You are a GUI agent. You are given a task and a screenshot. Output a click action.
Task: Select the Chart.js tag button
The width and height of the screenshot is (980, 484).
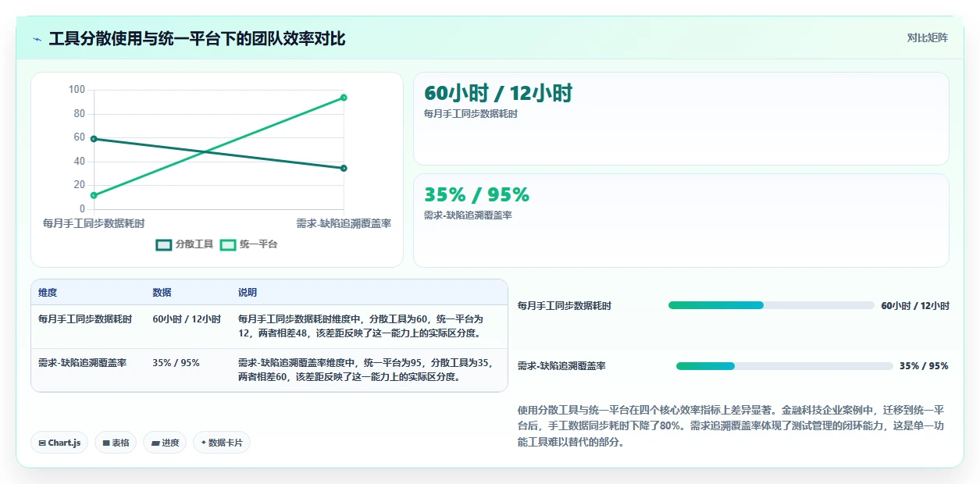[59, 443]
